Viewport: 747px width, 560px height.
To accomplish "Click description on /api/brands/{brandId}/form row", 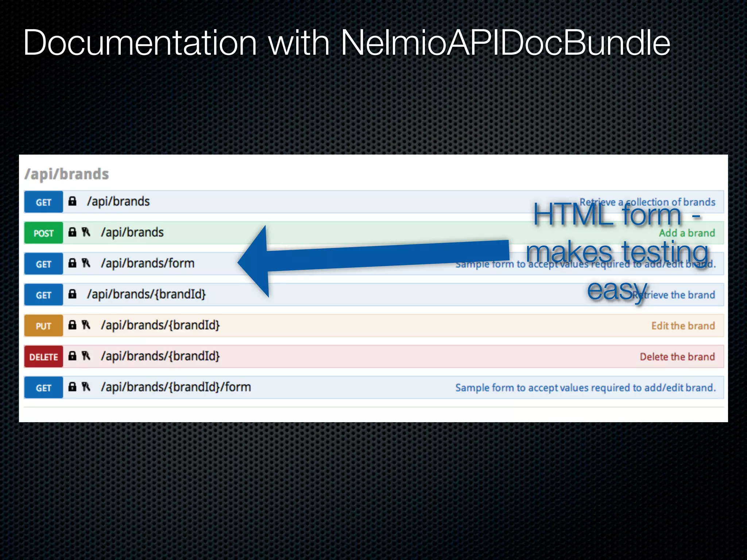I will (586, 388).
